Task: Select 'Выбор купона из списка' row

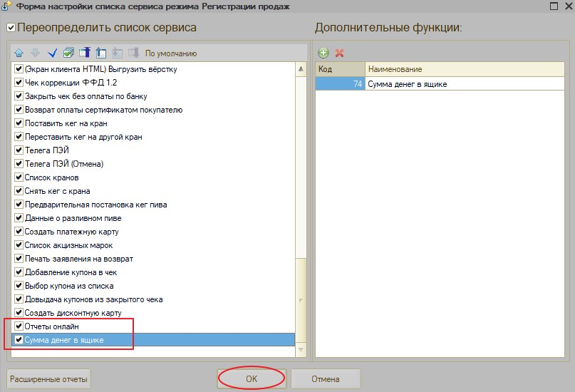Action: point(153,286)
